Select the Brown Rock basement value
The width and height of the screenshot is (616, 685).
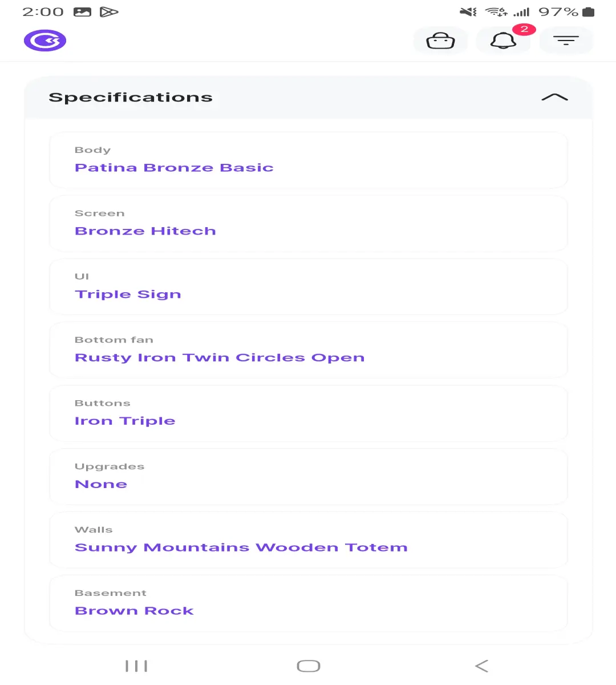pos(134,611)
